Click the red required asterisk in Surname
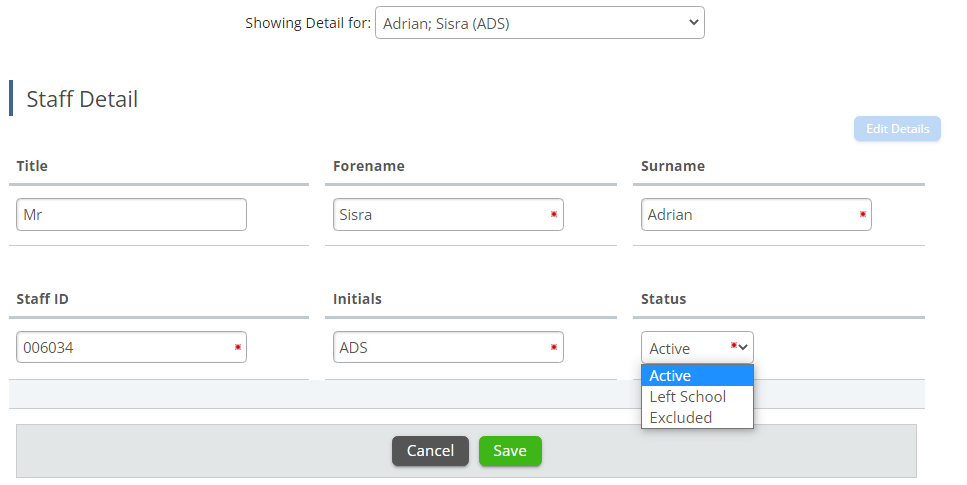The width and height of the screenshot is (967, 485). point(861,214)
